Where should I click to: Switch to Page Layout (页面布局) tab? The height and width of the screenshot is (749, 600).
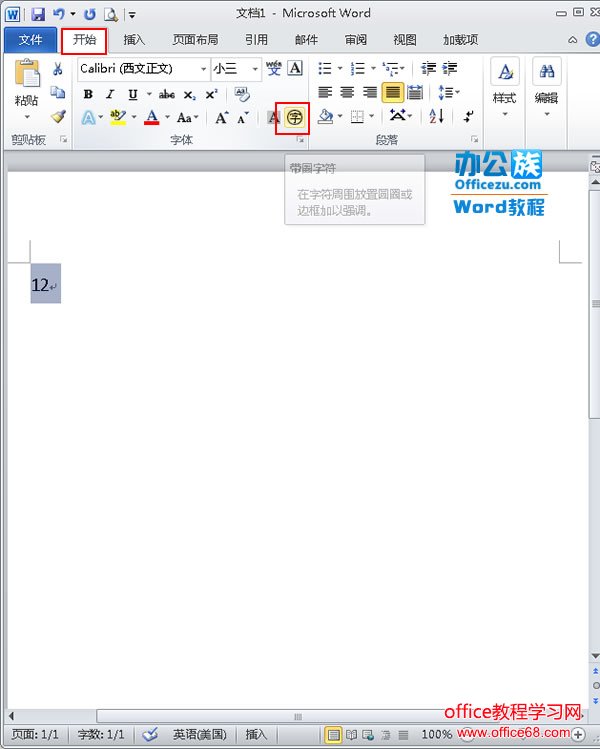195,40
